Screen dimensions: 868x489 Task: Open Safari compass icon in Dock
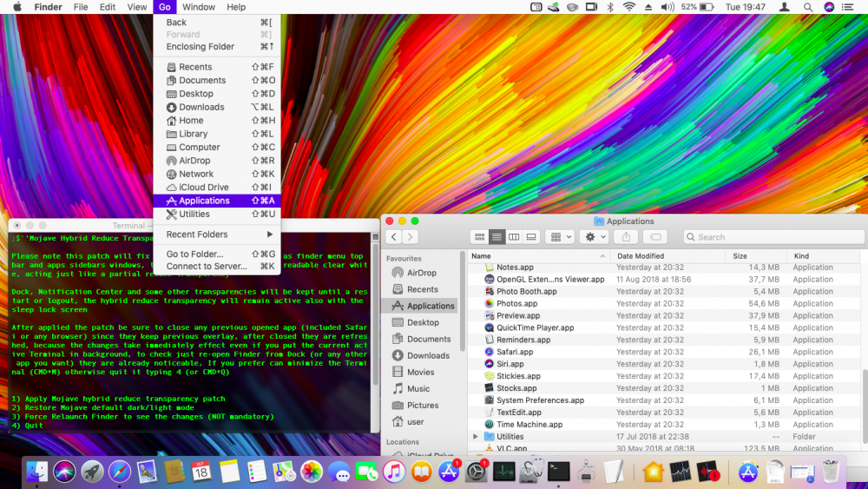pos(120,472)
